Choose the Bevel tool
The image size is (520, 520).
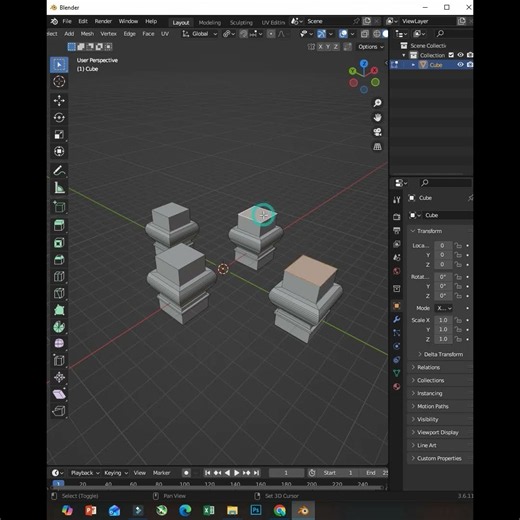pos(59,259)
